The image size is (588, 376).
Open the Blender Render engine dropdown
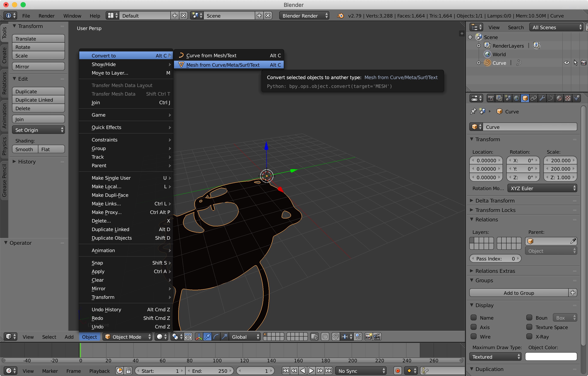(304, 16)
